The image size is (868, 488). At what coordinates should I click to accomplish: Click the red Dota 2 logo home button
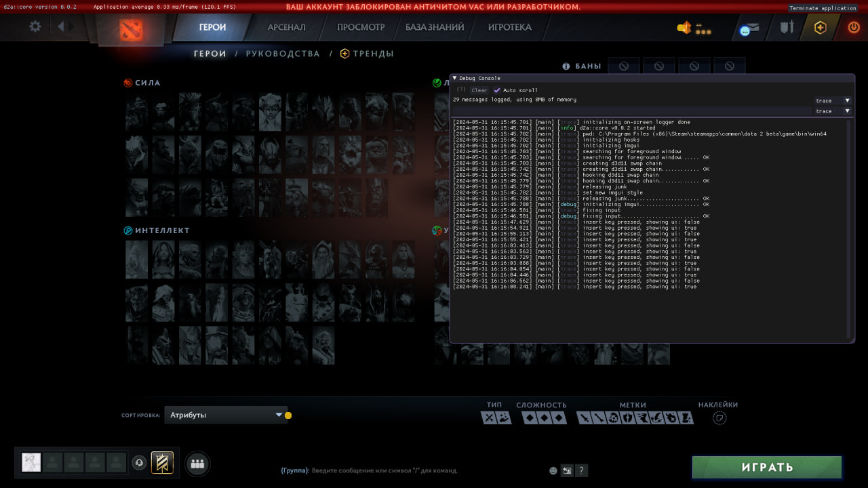(x=131, y=29)
